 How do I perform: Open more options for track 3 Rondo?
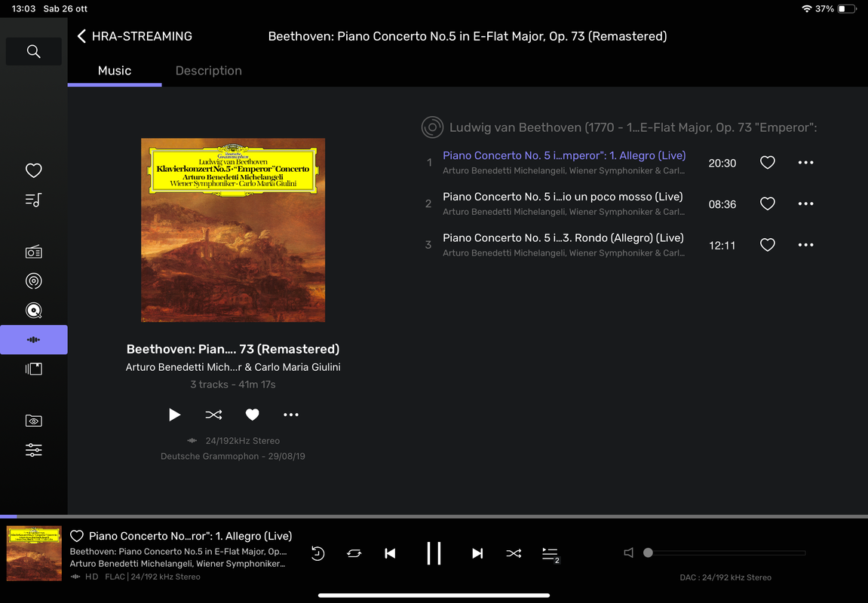pyautogui.click(x=805, y=244)
